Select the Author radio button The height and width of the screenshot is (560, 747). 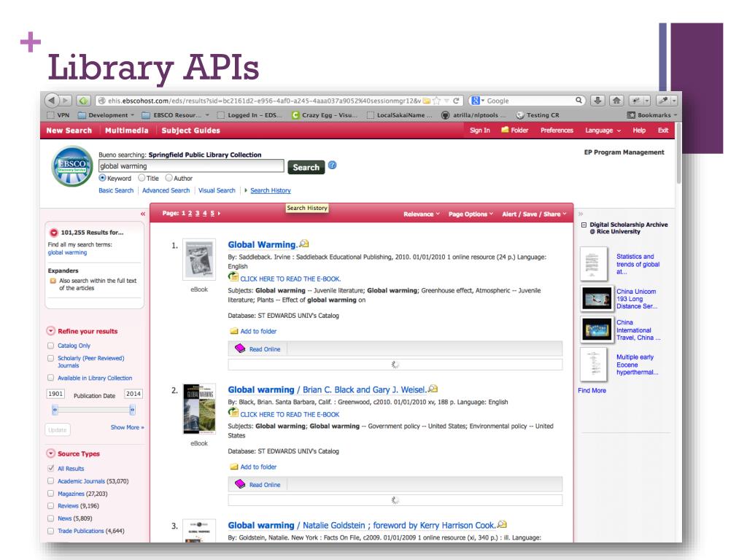(x=169, y=178)
